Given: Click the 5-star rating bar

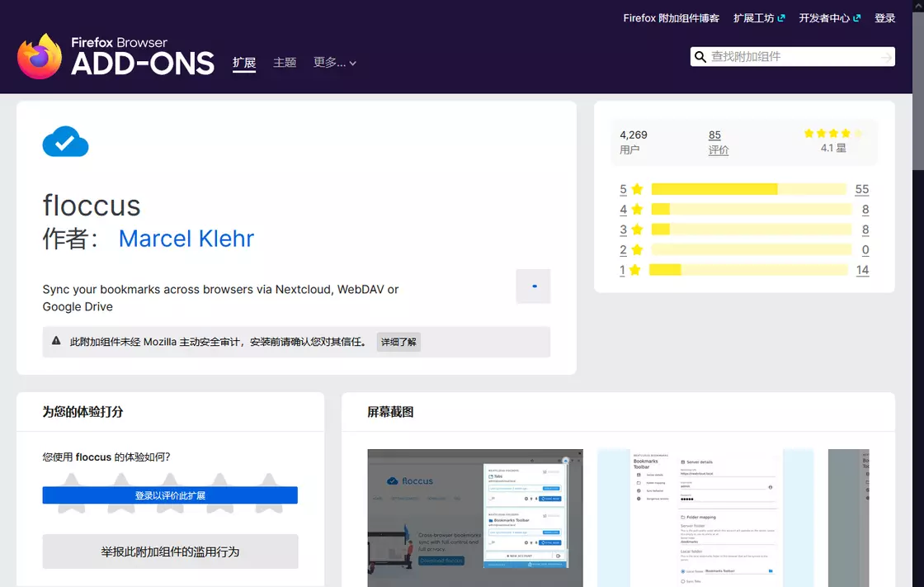Looking at the screenshot, I should [x=749, y=189].
